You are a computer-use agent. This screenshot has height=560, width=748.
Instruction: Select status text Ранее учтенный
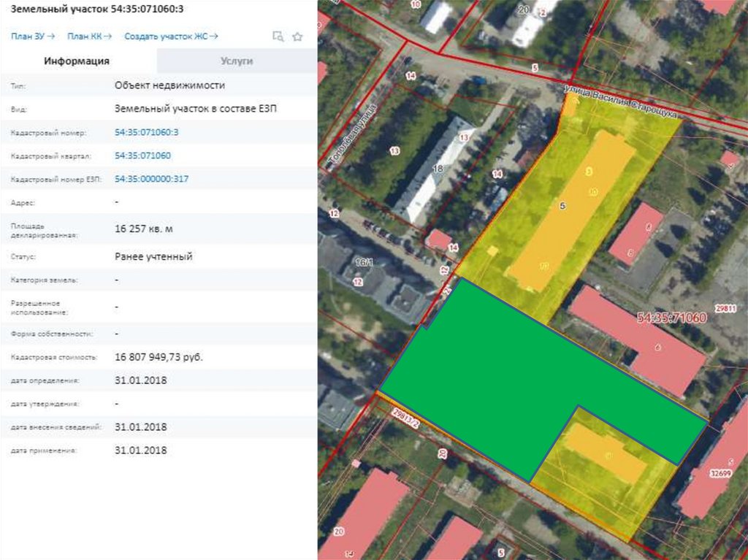click(x=153, y=256)
